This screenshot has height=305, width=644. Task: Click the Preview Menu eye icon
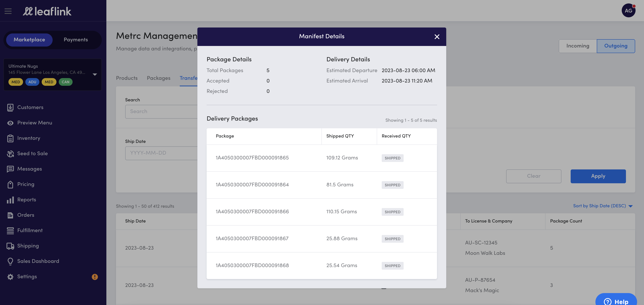pyautogui.click(x=10, y=123)
